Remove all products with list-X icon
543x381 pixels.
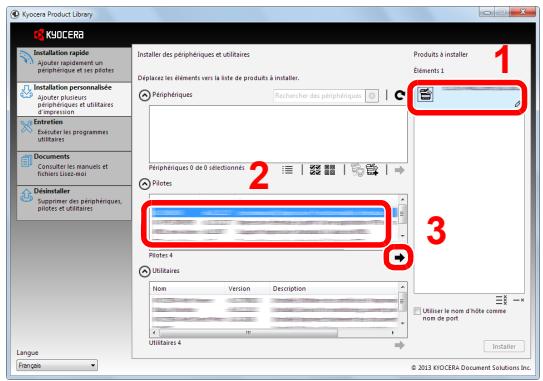tap(501, 300)
